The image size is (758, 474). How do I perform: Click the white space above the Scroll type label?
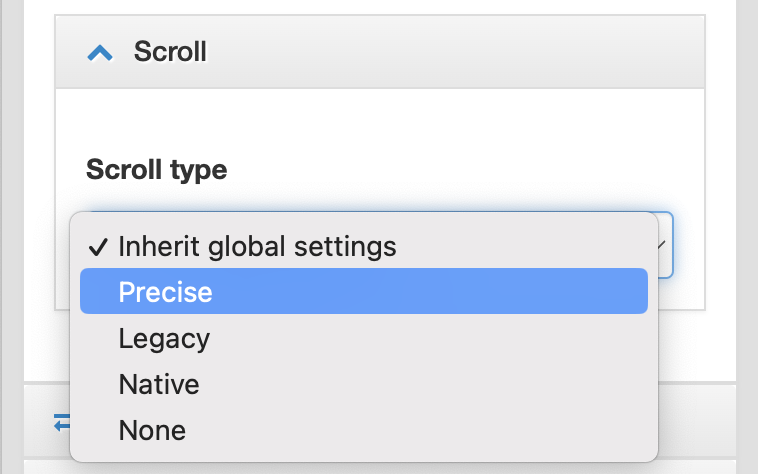point(380,120)
